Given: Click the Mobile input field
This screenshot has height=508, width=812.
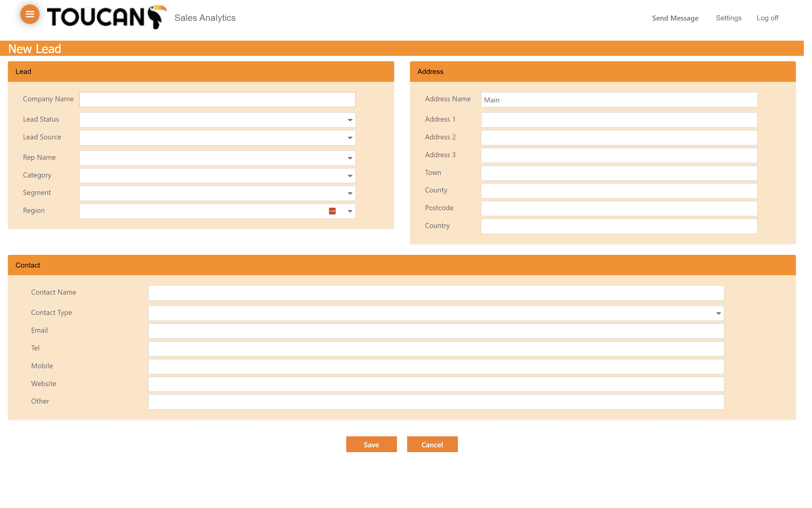Looking at the screenshot, I should [x=436, y=367].
